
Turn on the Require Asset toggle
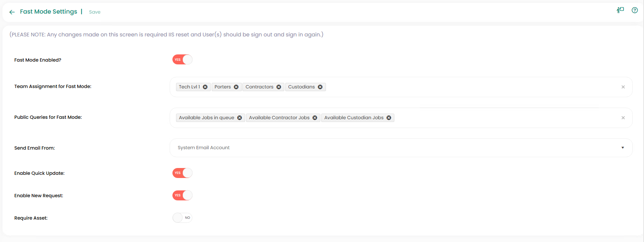[182, 218]
